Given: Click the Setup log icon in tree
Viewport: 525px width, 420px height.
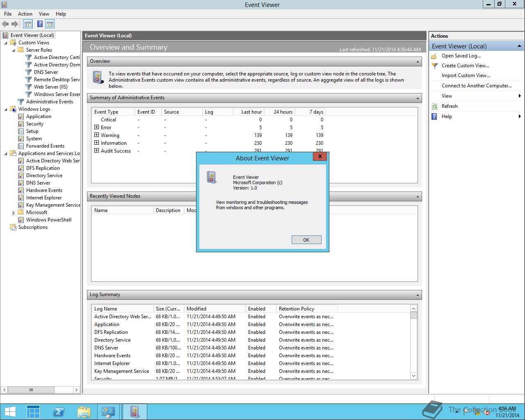Looking at the screenshot, I should (x=21, y=131).
